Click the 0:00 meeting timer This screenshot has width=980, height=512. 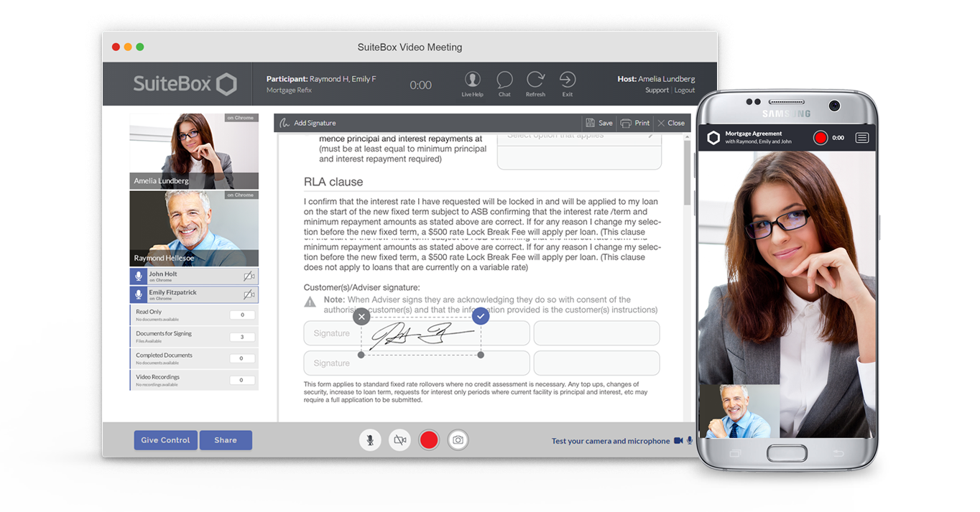(x=420, y=85)
